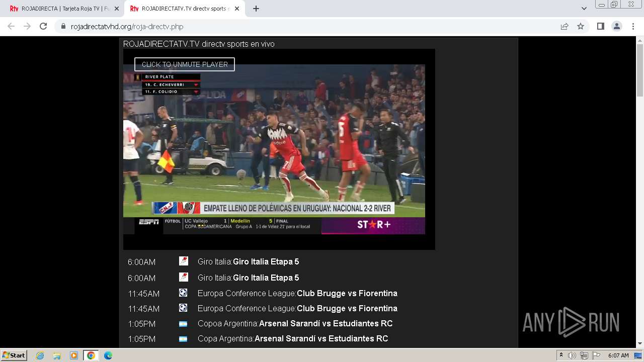Click the first 11:45AM time entry
Screen dimensions: 644x362
[x=144, y=294]
